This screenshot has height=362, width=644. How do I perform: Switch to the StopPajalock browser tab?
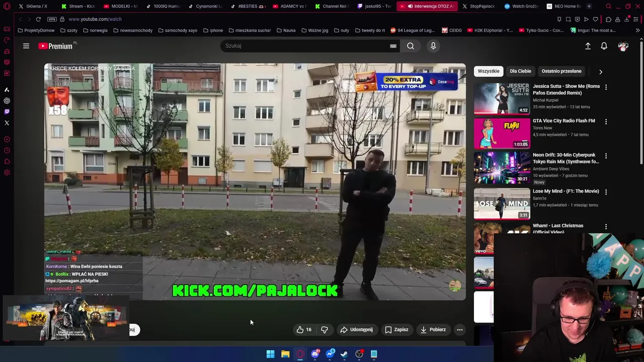click(478, 6)
